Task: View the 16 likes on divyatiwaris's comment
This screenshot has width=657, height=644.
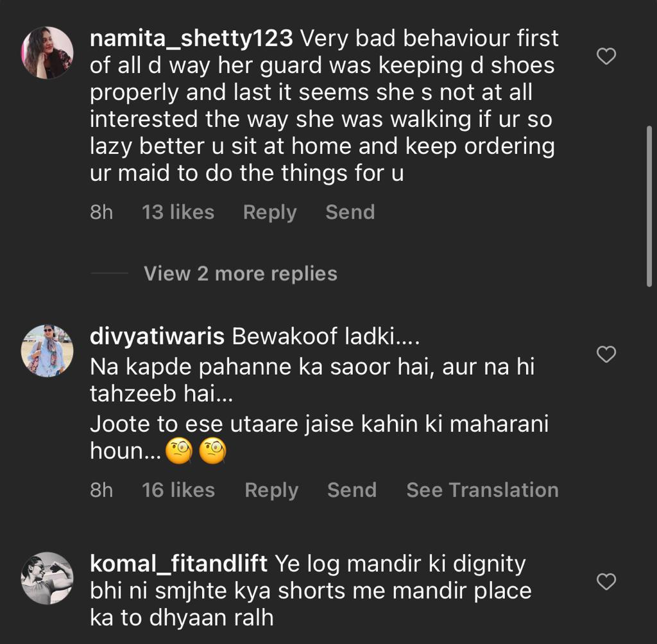Action: (x=178, y=490)
